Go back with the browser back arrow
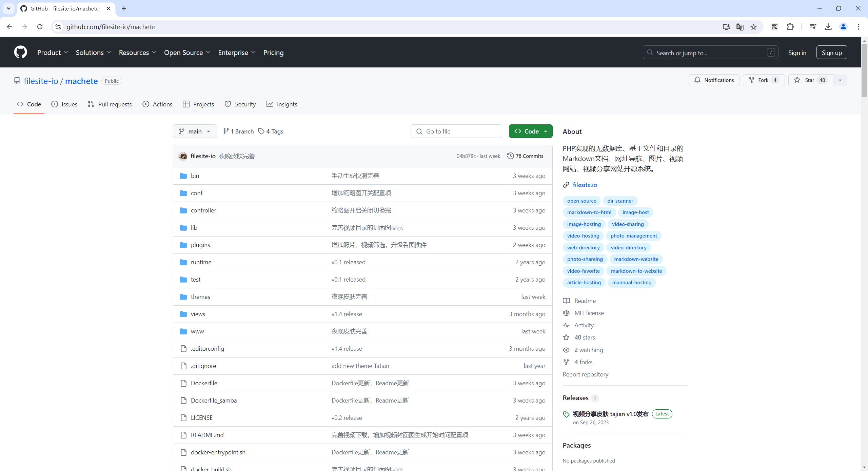 coord(9,27)
